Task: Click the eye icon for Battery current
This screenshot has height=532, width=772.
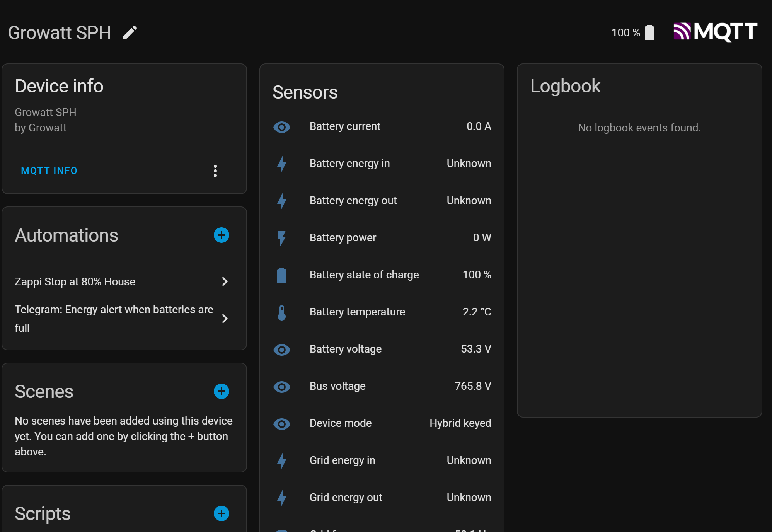Action: pos(282,127)
